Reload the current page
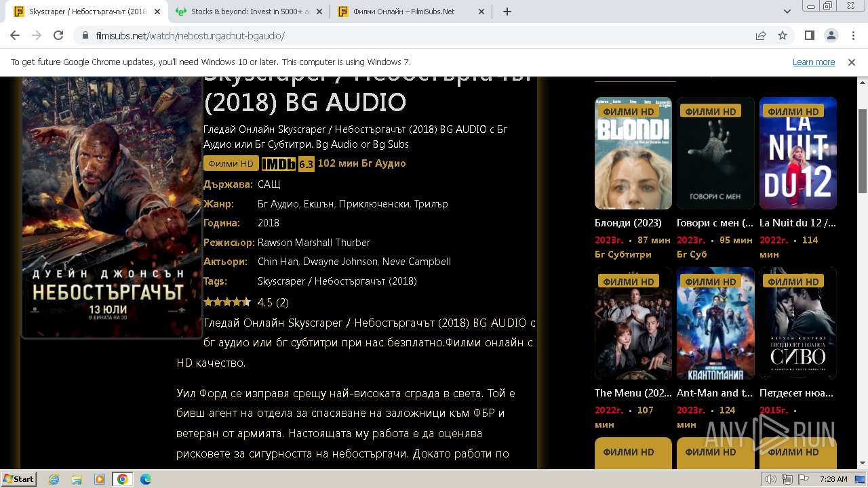This screenshot has width=868, height=488. (x=58, y=35)
